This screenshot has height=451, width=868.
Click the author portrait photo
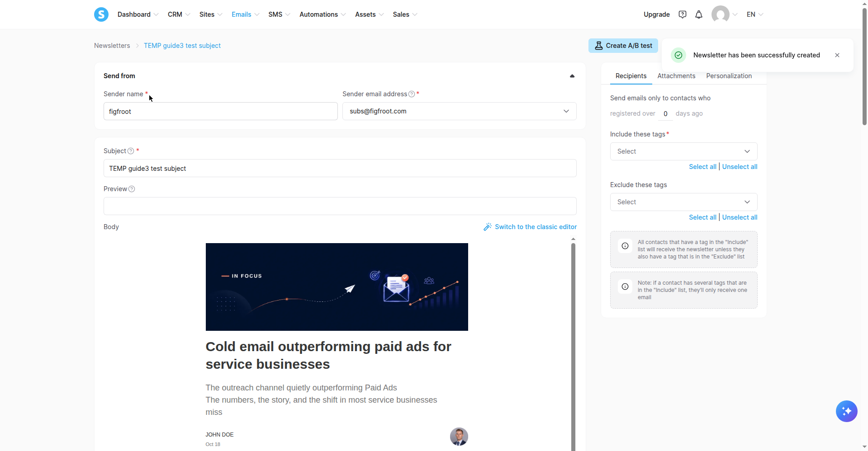459,437
